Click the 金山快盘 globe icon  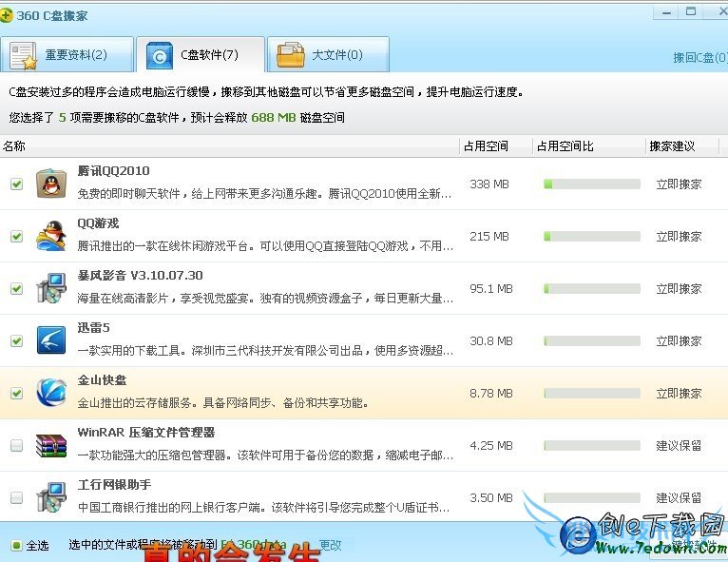pos(51,393)
